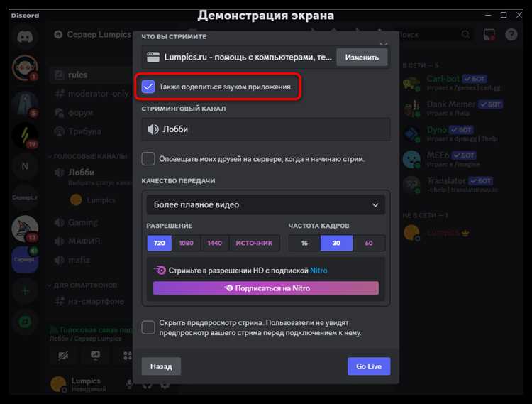Set frame rate to 30

point(336,243)
